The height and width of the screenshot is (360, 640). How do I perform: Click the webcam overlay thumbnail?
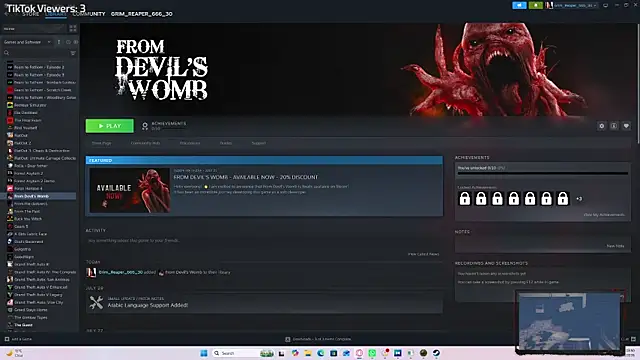569,322
